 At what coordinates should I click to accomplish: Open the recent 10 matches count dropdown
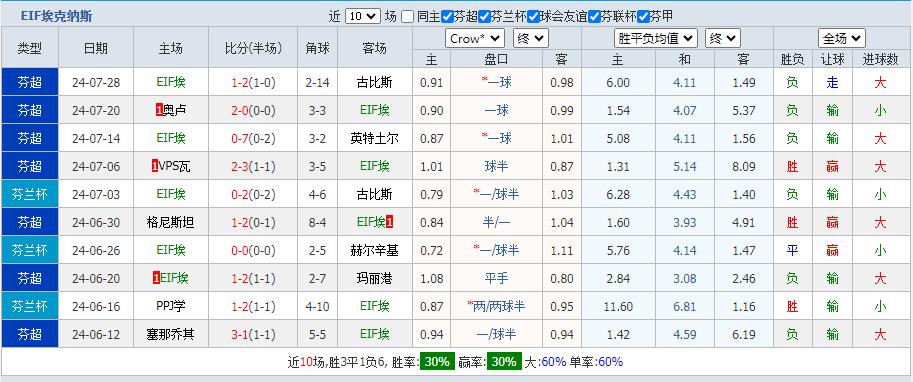pyautogui.click(x=362, y=16)
